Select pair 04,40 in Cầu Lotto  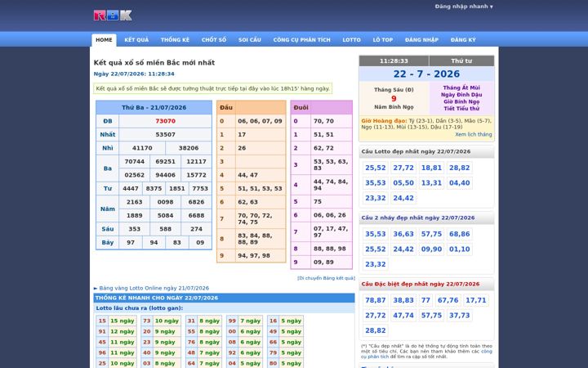pos(459,183)
